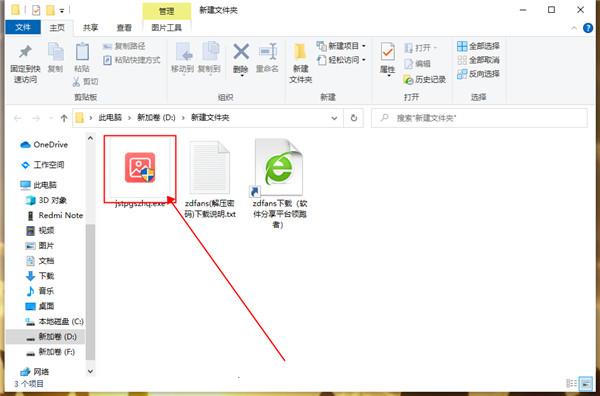Screen dimensions: 600x396
Task: Click the Help question mark icon
Action: point(588,28)
